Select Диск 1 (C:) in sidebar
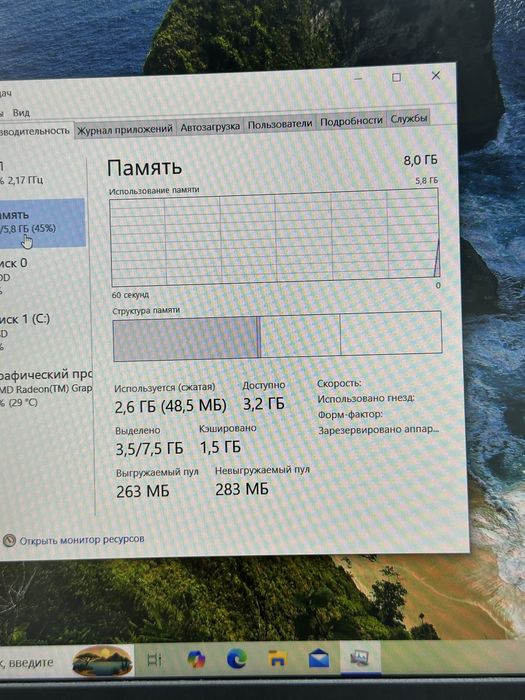Image resolution: width=525 pixels, height=700 pixels. coord(43,332)
